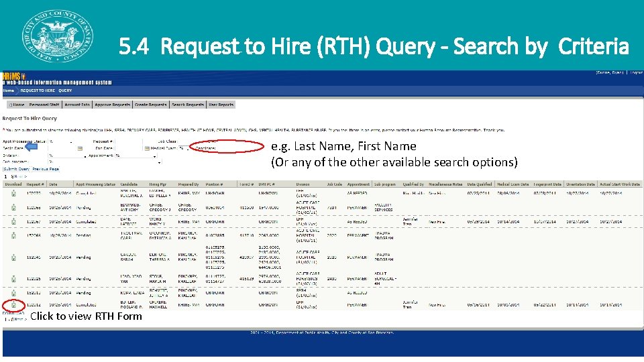Click the Actual Start Work Date header
The width and height of the screenshot is (644, 362).
(x=619, y=184)
